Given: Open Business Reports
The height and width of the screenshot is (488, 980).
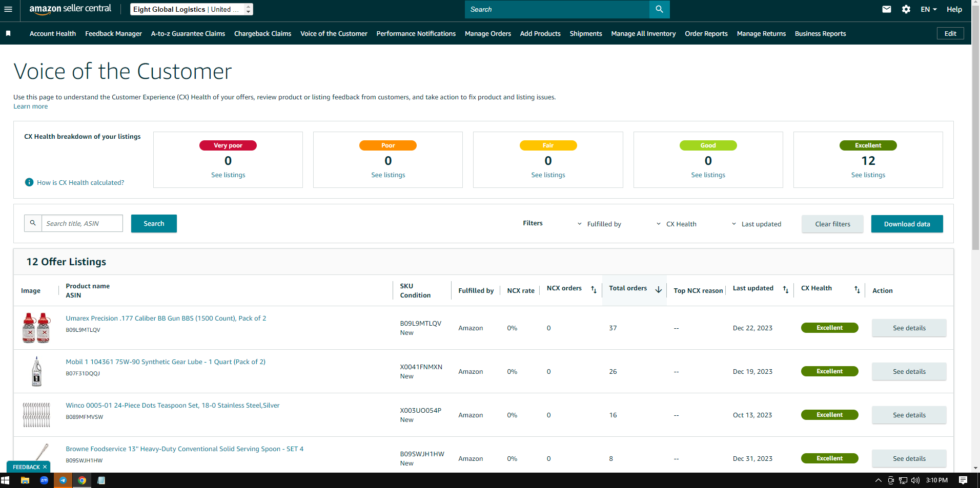Looking at the screenshot, I should click(820, 33).
